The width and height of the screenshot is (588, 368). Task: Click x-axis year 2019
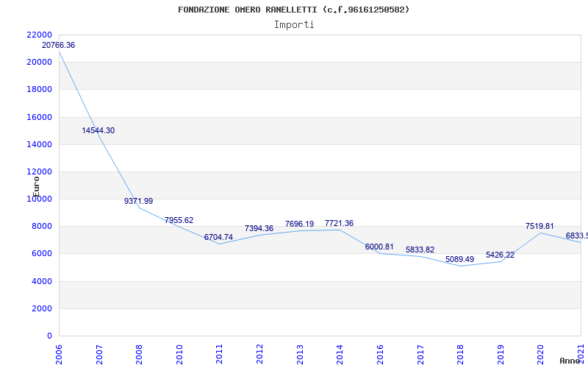[x=501, y=355]
